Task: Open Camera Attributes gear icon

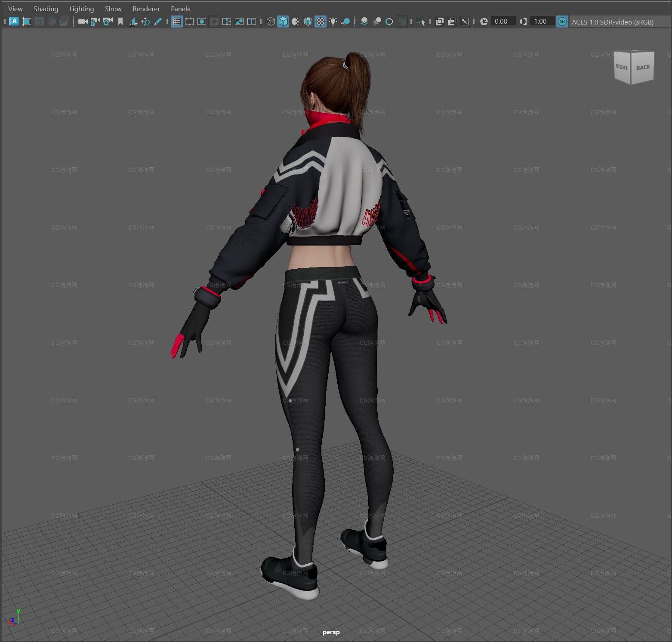Action: [108, 21]
